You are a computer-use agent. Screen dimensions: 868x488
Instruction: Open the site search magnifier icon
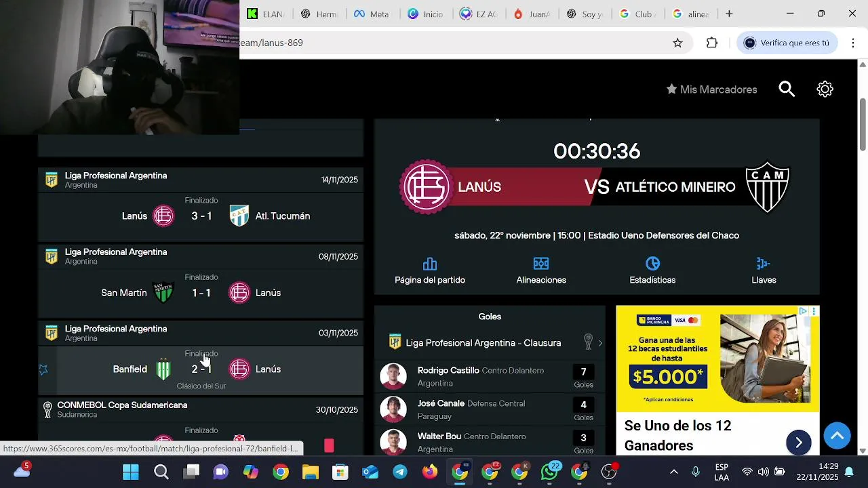pyautogui.click(x=787, y=89)
